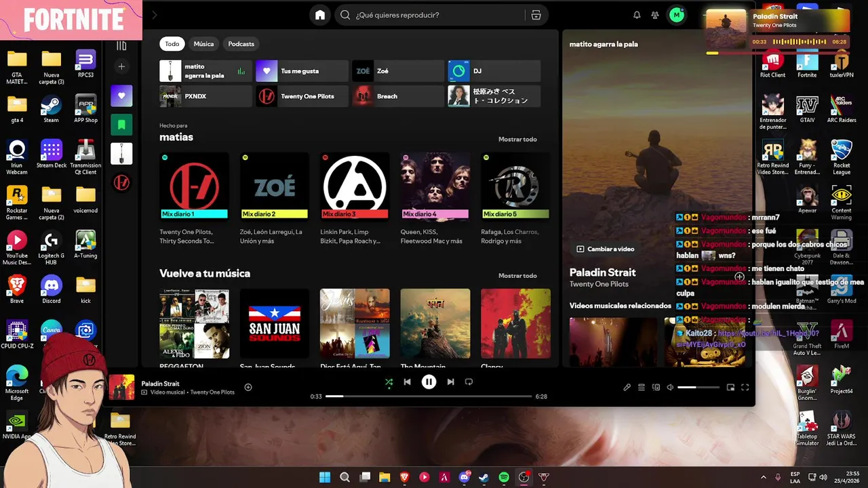Open miniplayer icon
Viewport: 868px width, 488px height.
coord(730,388)
